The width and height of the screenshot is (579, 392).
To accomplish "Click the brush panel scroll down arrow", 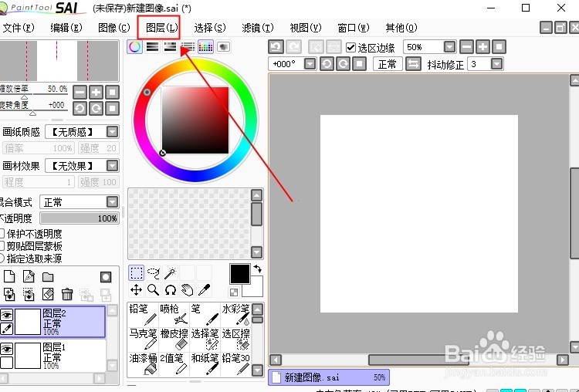I will [257, 370].
